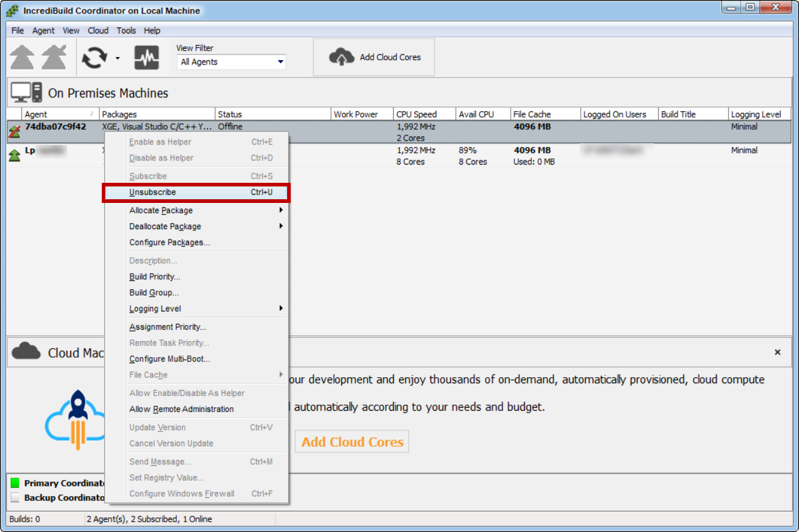The image size is (799, 532).
Task: Open the File menu
Action: (x=18, y=30)
